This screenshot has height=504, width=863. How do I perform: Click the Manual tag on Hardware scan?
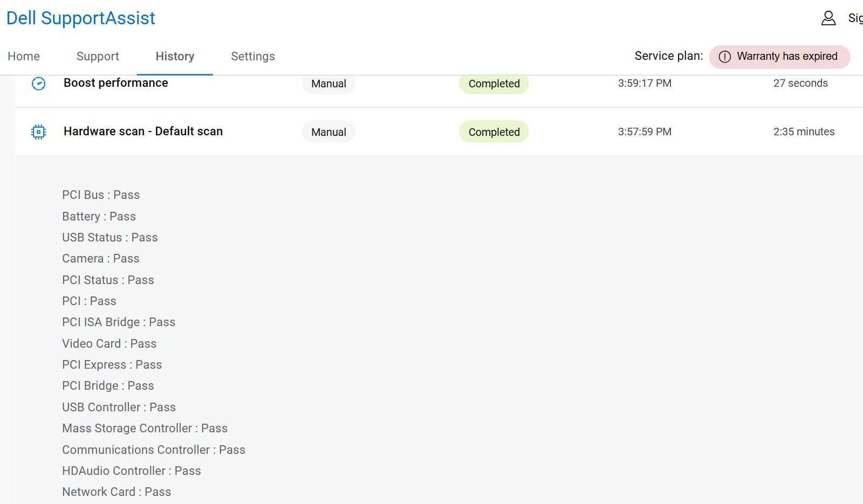tap(328, 132)
